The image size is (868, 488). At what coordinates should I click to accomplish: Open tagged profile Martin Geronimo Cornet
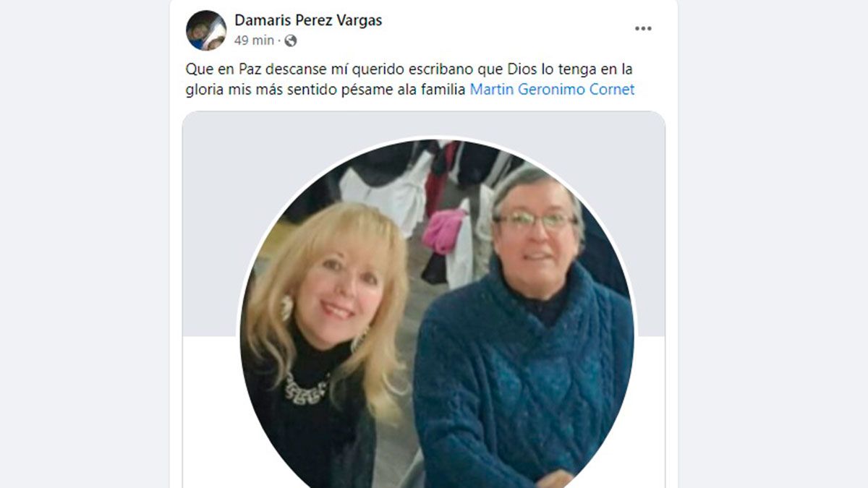552,90
